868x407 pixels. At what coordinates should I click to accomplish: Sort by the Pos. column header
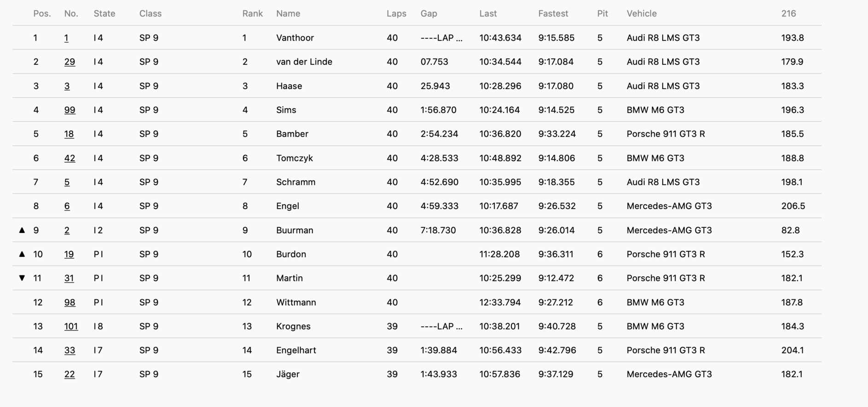point(42,13)
